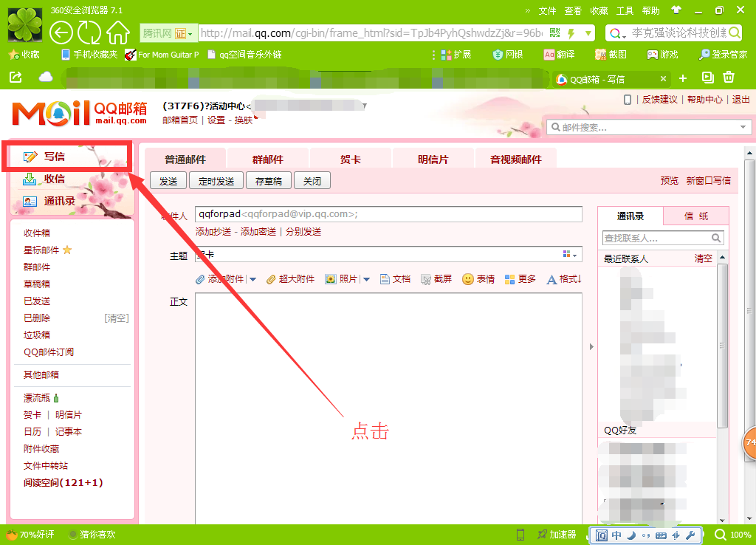The image size is (756, 545).
Task: Click the 关闭 button
Action: (x=312, y=181)
